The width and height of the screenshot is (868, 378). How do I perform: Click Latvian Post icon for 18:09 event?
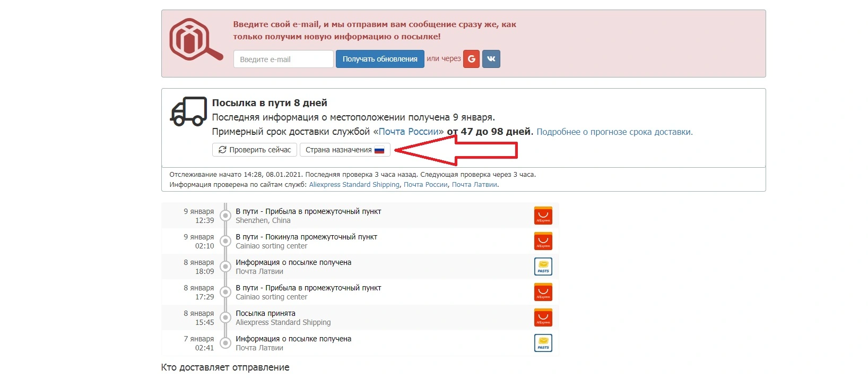(x=543, y=267)
